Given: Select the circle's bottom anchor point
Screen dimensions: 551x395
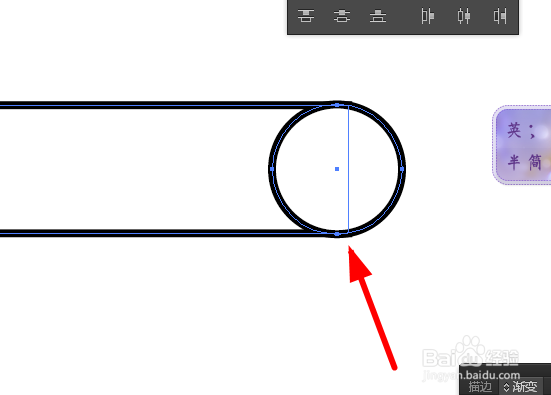Looking at the screenshot, I should click(x=337, y=234).
